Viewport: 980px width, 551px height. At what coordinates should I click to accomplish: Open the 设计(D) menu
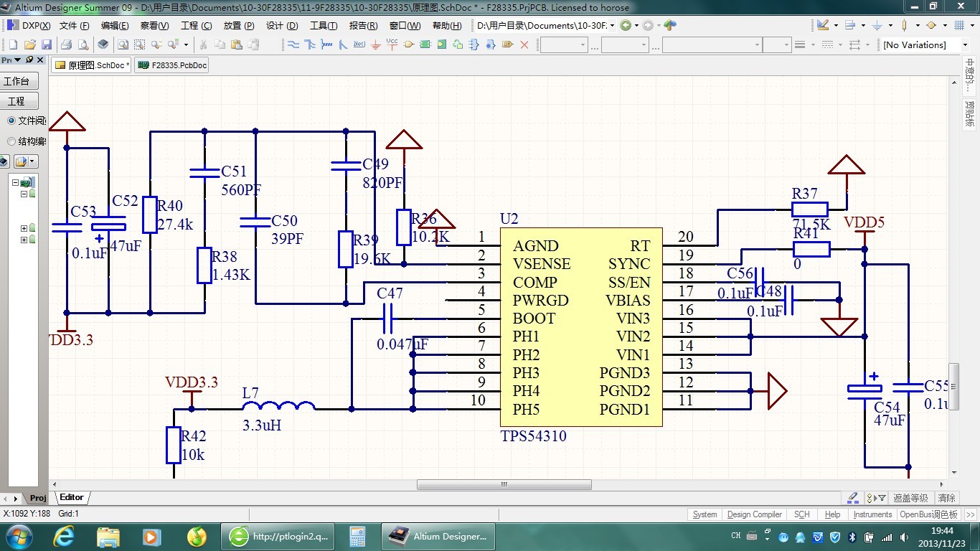tap(281, 26)
